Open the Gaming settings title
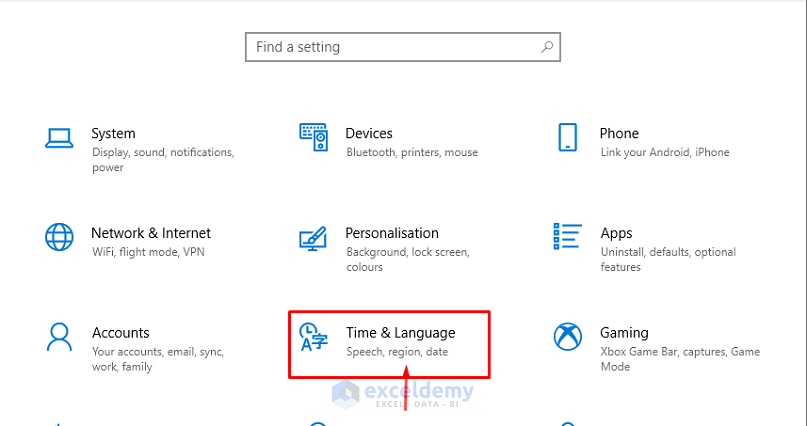The height and width of the screenshot is (426, 807). (624, 332)
